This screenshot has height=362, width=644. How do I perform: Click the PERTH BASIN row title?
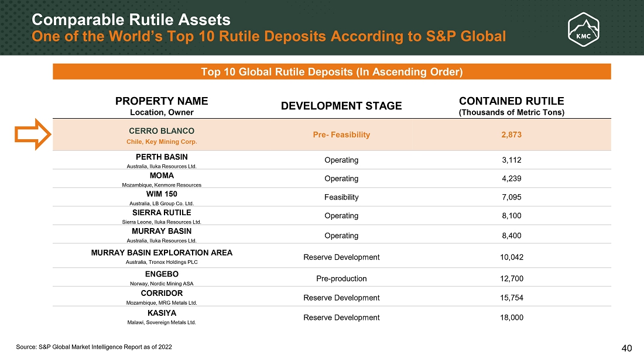pyautogui.click(x=162, y=157)
